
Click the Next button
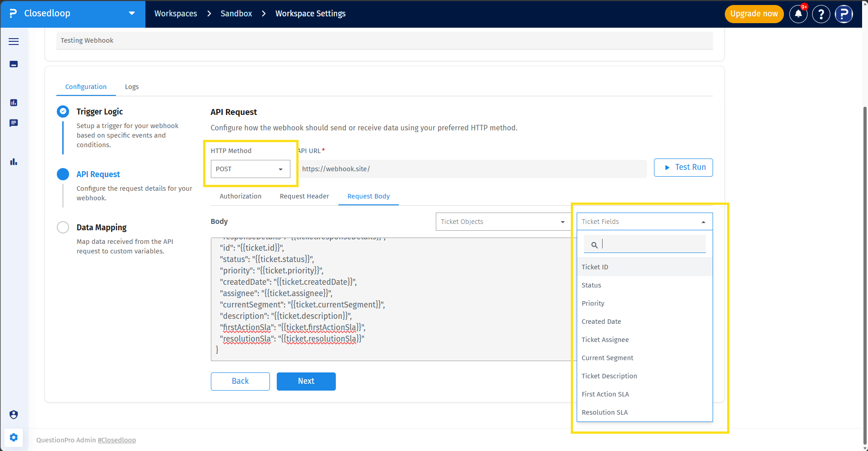tap(306, 382)
